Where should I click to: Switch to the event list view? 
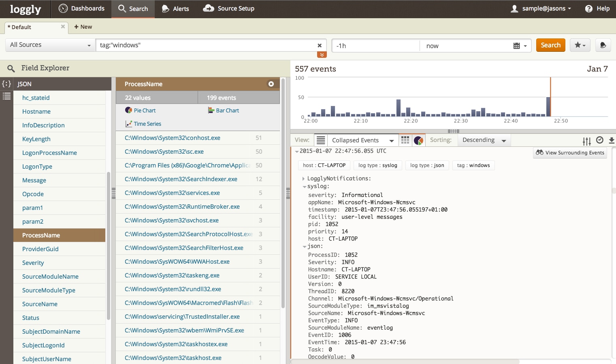[x=321, y=140]
